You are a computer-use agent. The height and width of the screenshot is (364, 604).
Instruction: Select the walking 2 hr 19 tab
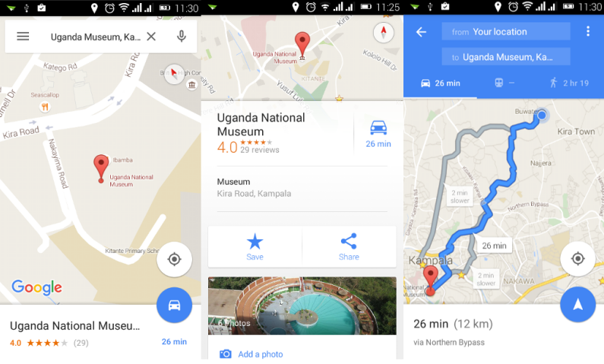point(570,83)
